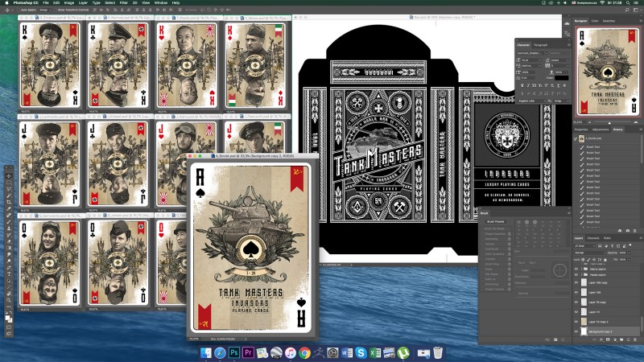Open the anti-aliasing Crisp dropdown
The image size is (644, 362).
pos(562,101)
